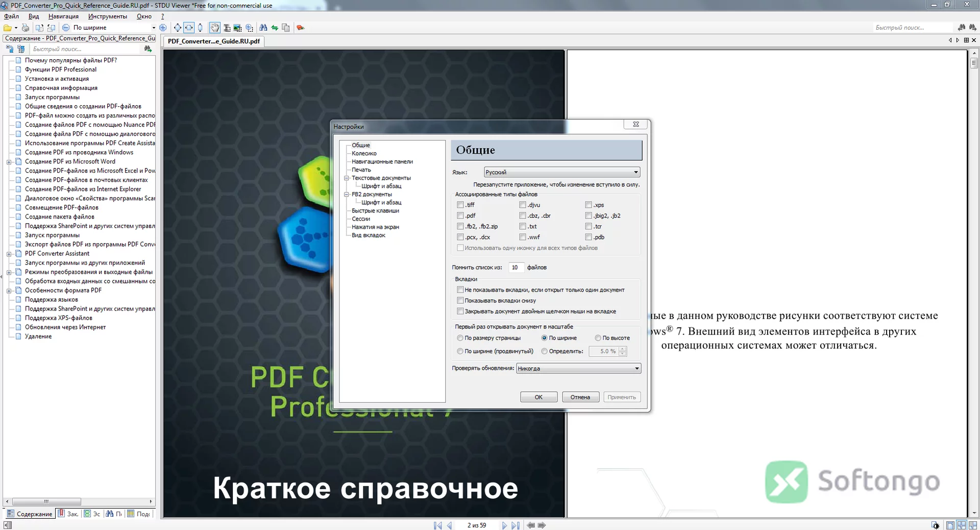This screenshot has height=530, width=980.
Task: Check .xps file association
Action: pyautogui.click(x=589, y=205)
